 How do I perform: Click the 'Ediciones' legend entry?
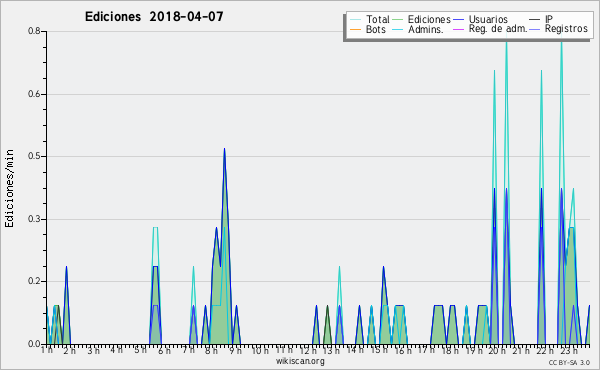pos(422,19)
